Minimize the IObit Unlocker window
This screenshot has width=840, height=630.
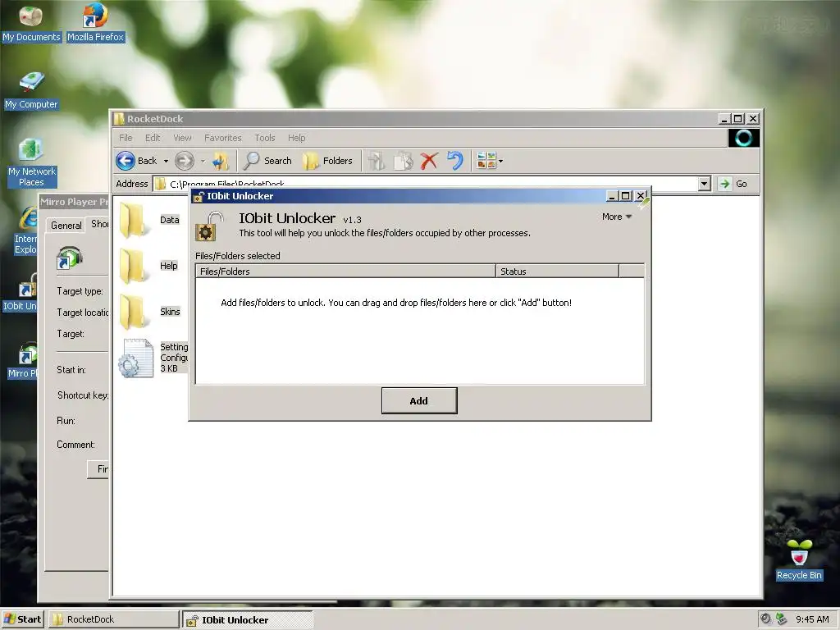(x=612, y=196)
